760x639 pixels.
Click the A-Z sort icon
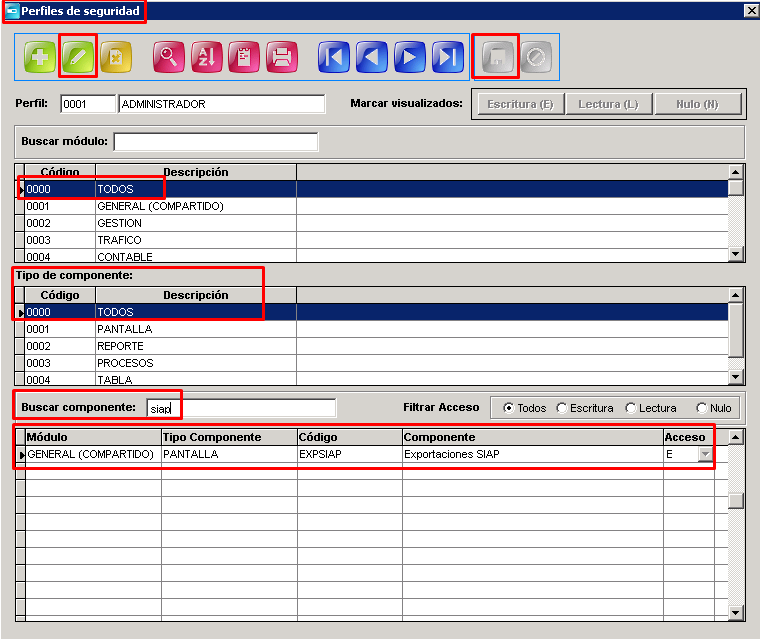point(206,57)
